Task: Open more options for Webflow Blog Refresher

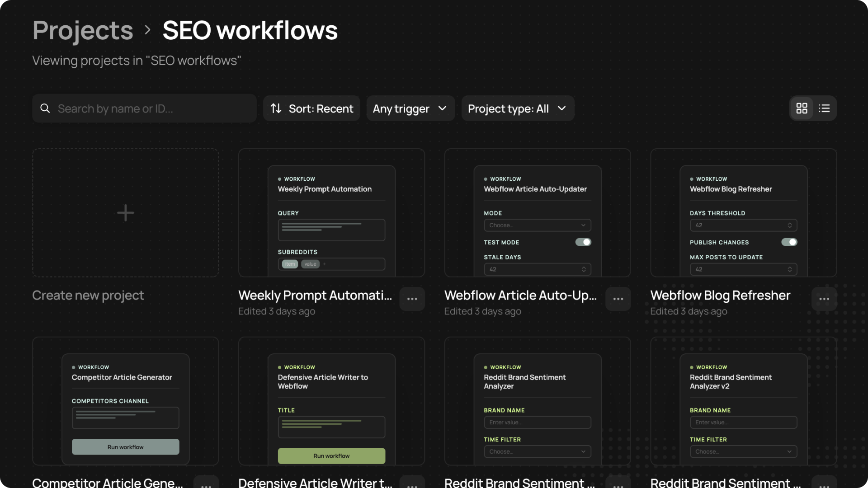Action: pyautogui.click(x=824, y=299)
